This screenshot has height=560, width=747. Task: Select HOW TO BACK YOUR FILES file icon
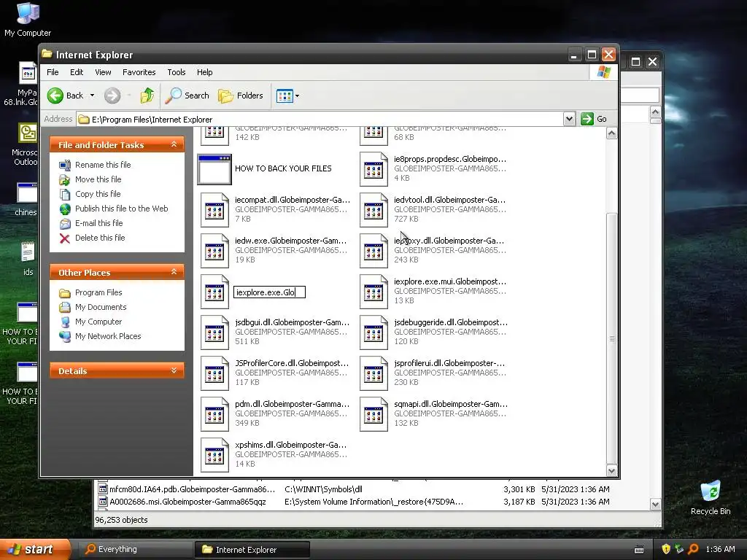point(214,169)
